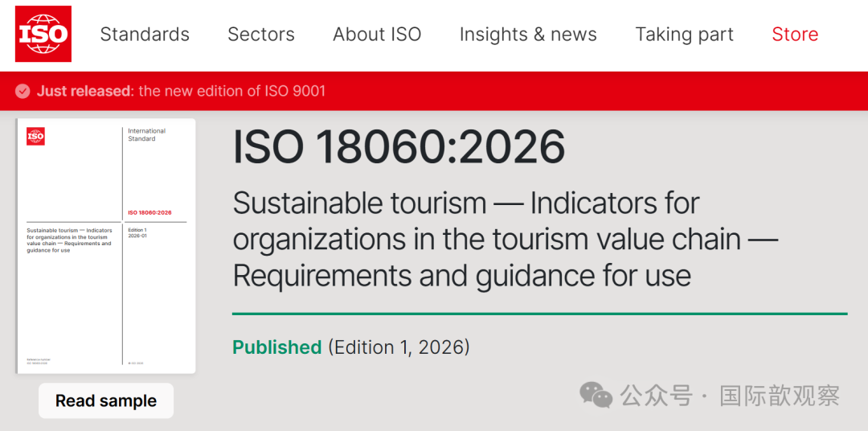Click the Edition 1 2026-01 cover text

[137, 232]
